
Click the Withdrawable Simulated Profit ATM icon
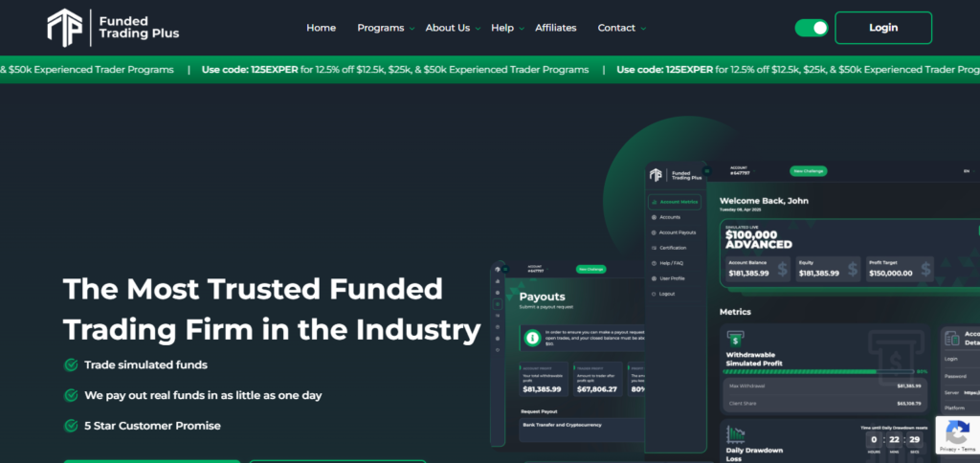click(734, 340)
